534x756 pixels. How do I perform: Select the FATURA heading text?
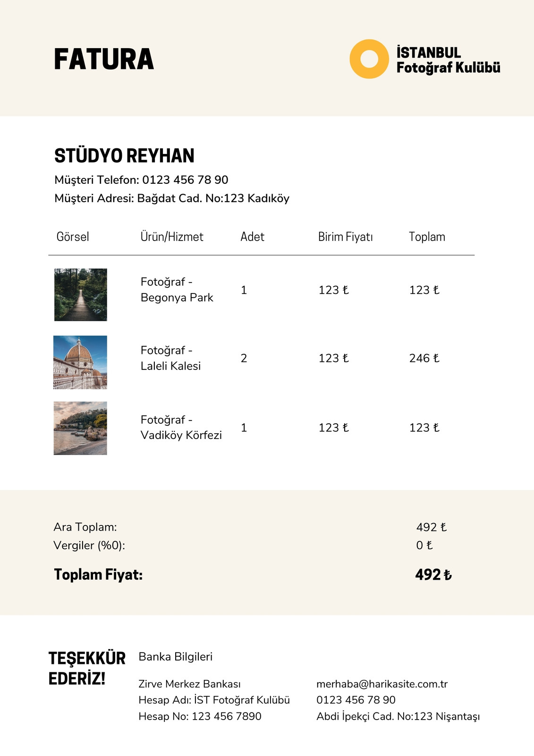[x=104, y=60]
